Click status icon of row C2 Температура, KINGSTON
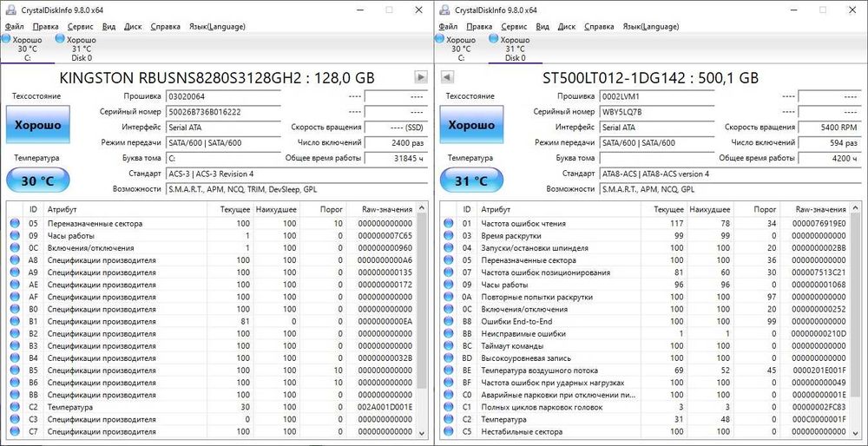The width and height of the screenshot is (868, 446). pyautogui.click(x=15, y=407)
